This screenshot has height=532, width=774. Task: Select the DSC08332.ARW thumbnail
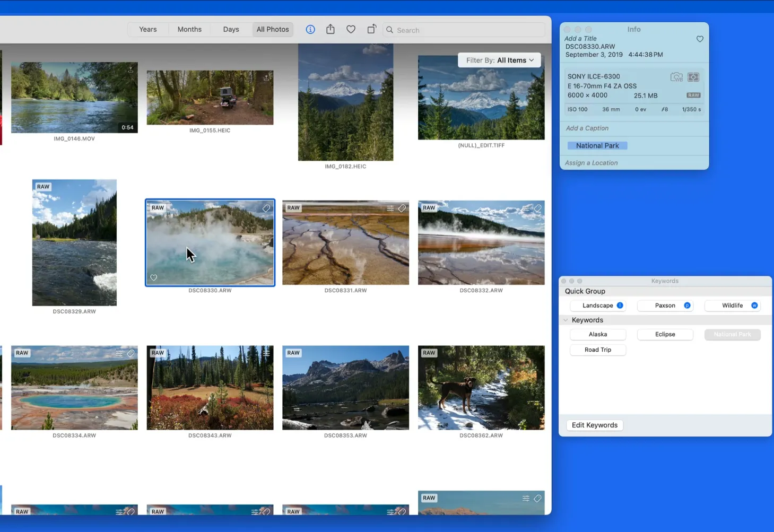click(x=481, y=242)
